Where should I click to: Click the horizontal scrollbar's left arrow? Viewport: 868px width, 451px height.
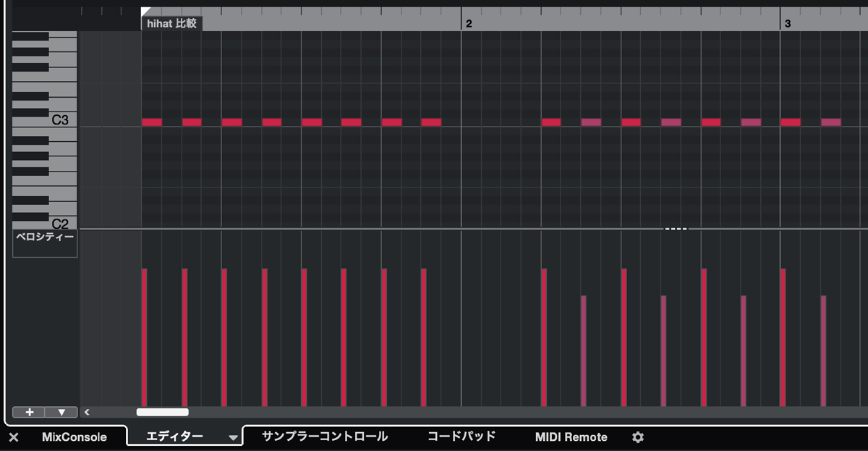click(x=87, y=412)
